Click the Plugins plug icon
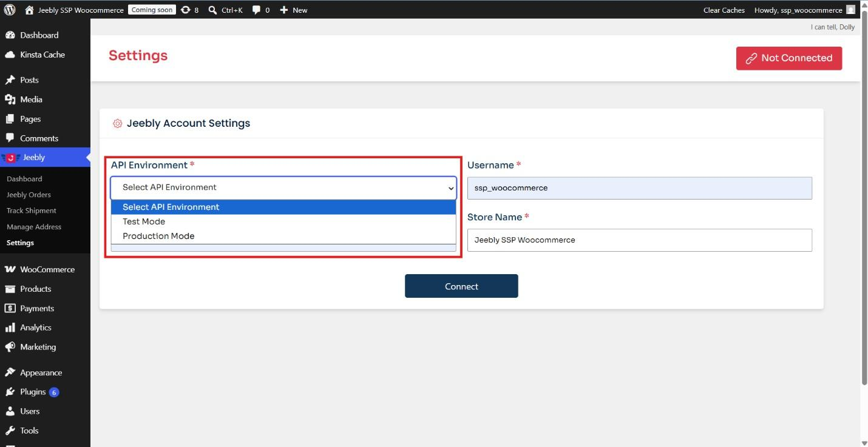This screenshot has height=447, width=868. click(x=10, y=392)
